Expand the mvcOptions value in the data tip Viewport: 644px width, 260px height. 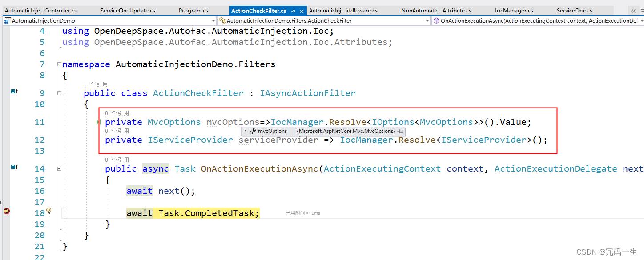tap(245, 131)
